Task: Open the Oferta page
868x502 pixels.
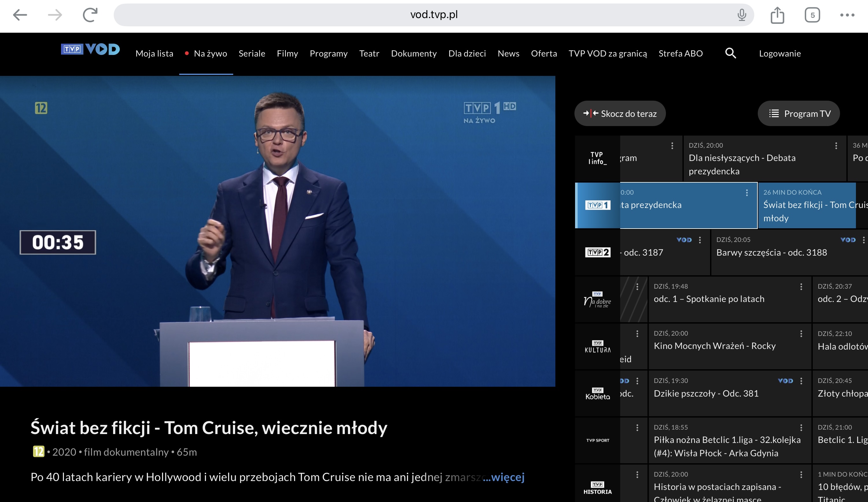Action: [x=544, y=53]
